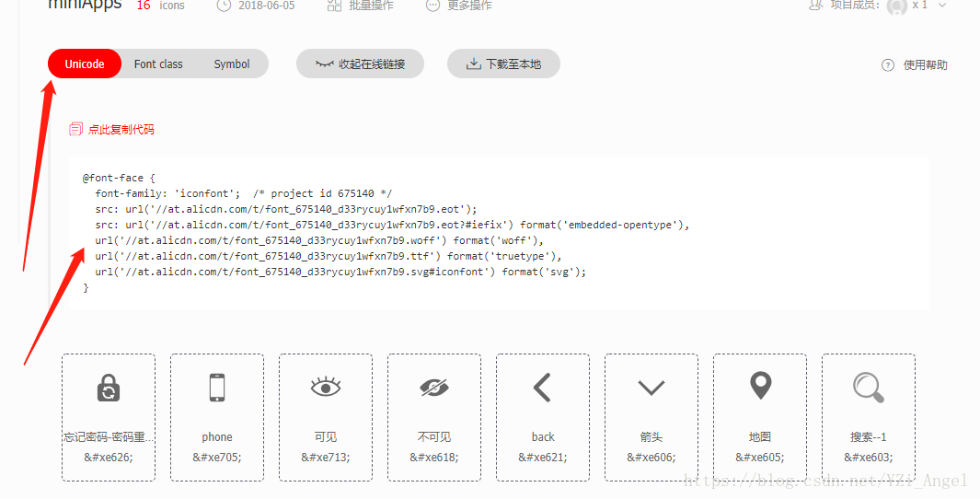Click the map pin 地图 icon
Viewport: 980px width, 499px height.
coord(761,385)
